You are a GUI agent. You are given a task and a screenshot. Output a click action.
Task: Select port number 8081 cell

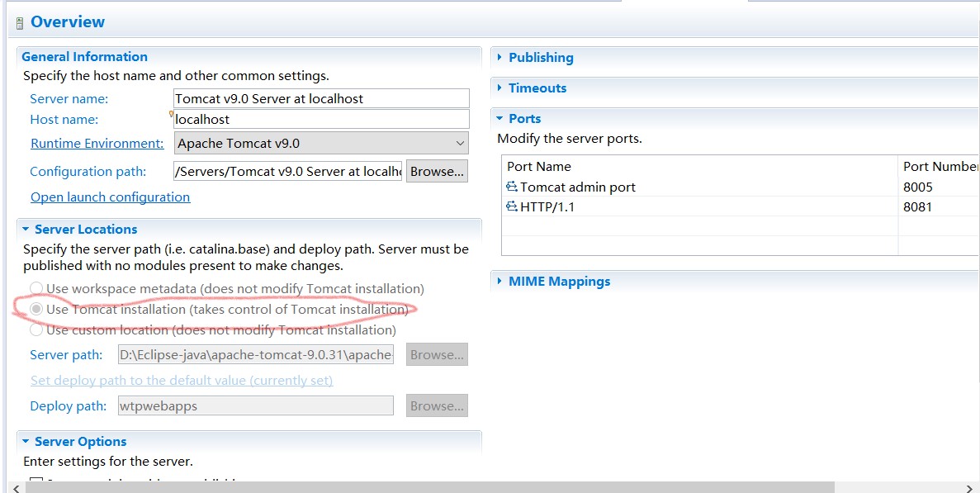coord(917,206)
